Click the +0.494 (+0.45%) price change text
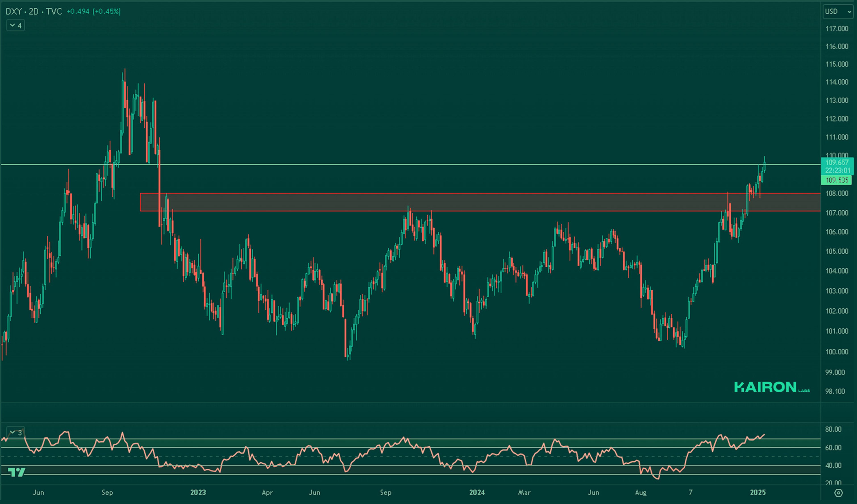857x504 pixels. click(94, 12)
